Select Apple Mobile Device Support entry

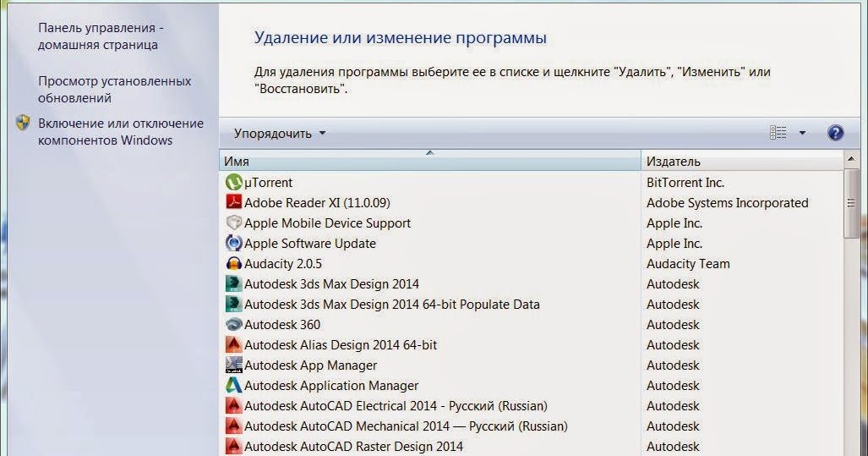click(328, 223)
